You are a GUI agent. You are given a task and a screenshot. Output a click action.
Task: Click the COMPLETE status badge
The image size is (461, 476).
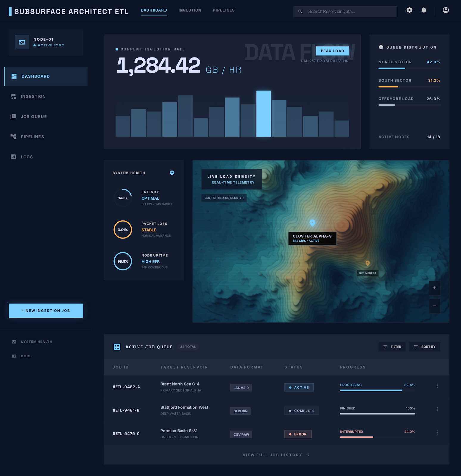coord(302,411)
